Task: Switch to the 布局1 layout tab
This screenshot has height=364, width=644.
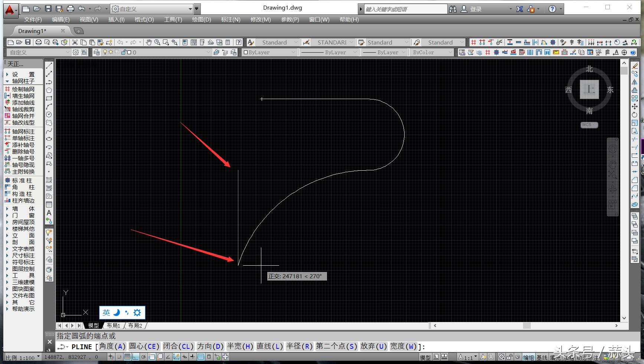Action: pos(113,325)
